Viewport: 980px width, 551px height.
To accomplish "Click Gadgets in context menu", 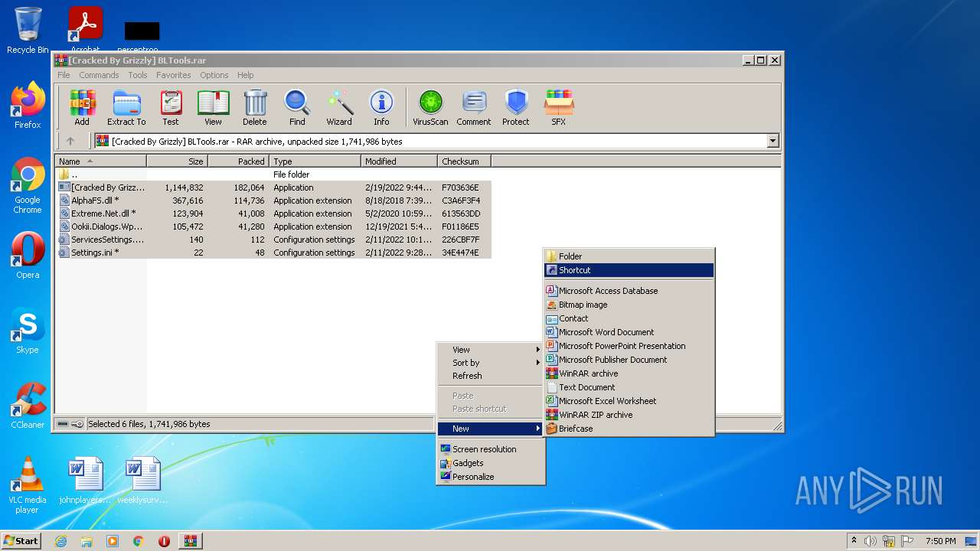I will click(x=490, y=463).
